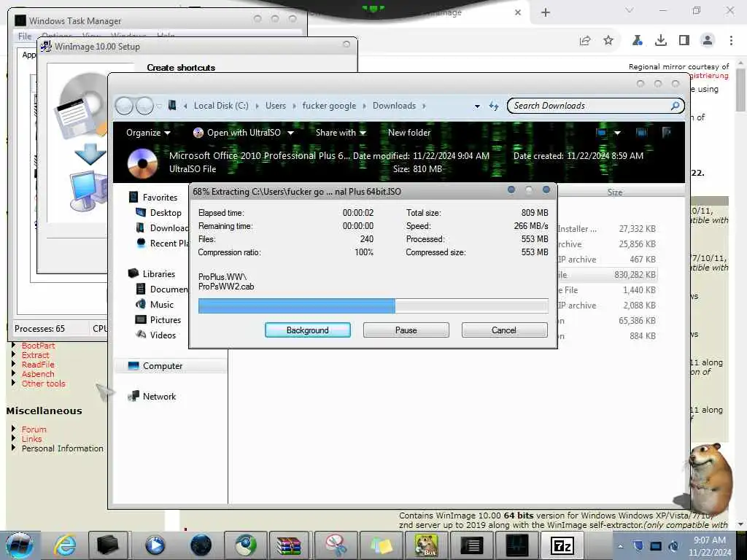Viewport: 747px width, 560px height.
Task: Select the file sized 830,282 KB
Action: [635, 275]
